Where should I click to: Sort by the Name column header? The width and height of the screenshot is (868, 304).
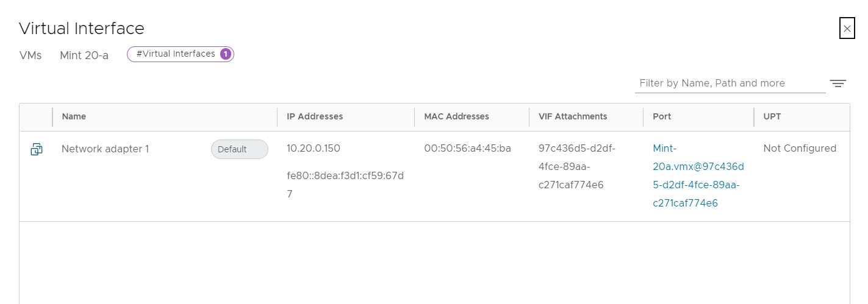coord(74,116)
